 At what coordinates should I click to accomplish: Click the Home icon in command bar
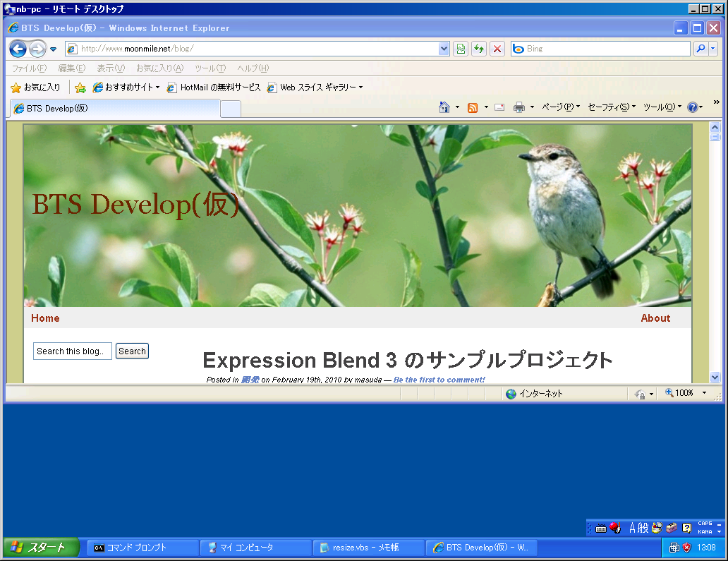coord(444,107)
